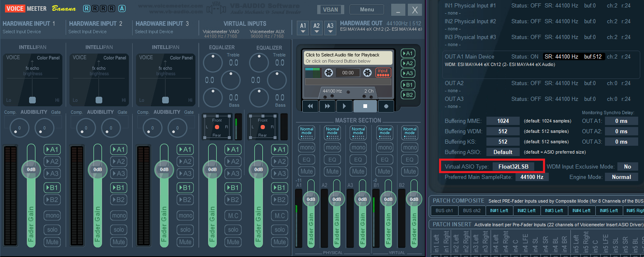Change Buffering WDM value 512
The image size is (644, 257).
click(503, 131)
